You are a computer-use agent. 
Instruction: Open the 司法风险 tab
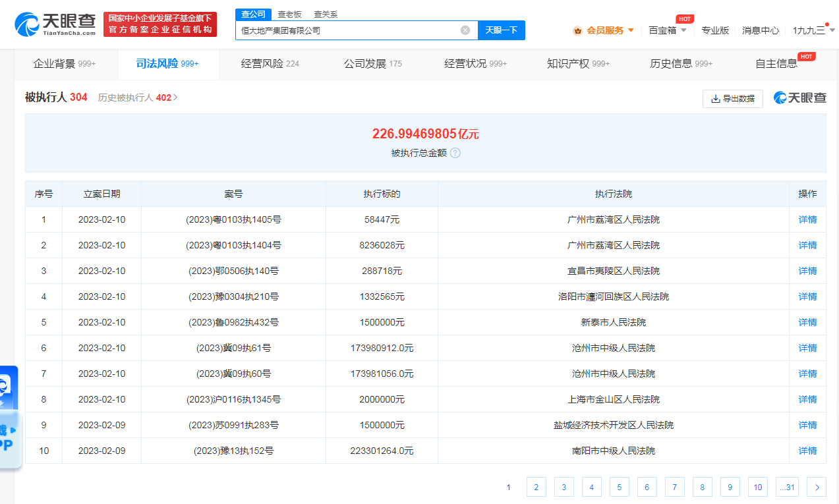pyautogui.click(x=167, y=64)
